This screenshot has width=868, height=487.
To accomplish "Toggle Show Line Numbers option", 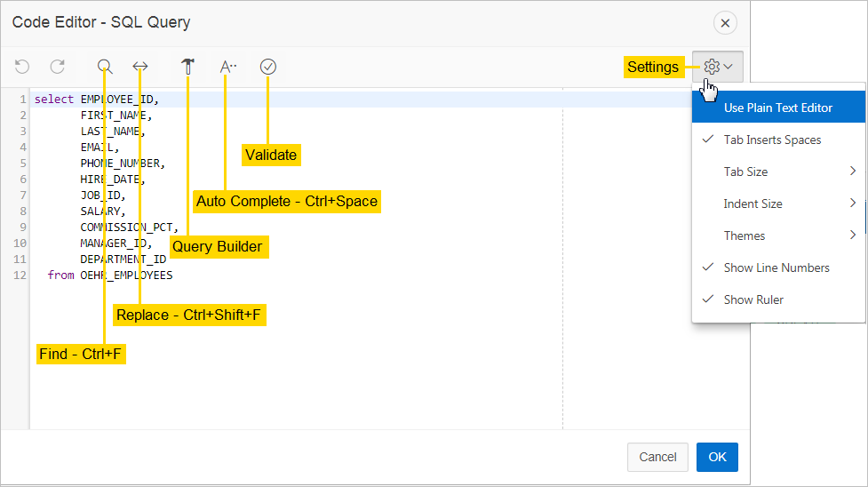I will coord(776,267).
